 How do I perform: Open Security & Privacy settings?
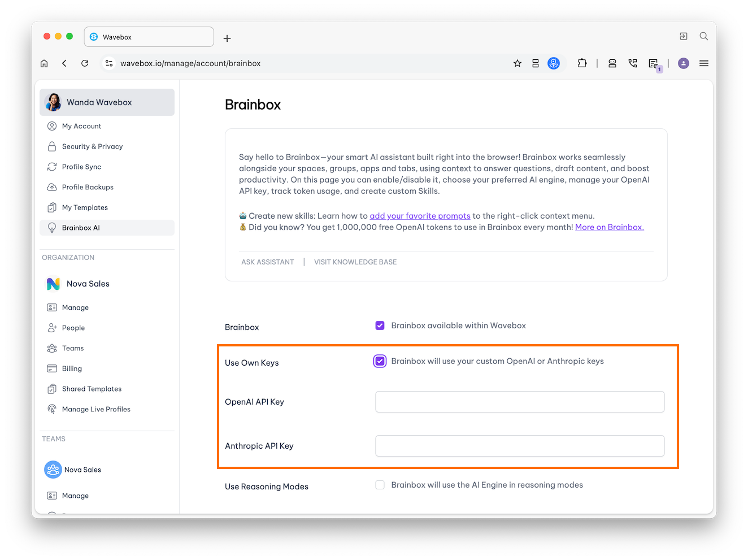(x=107, y=146)
